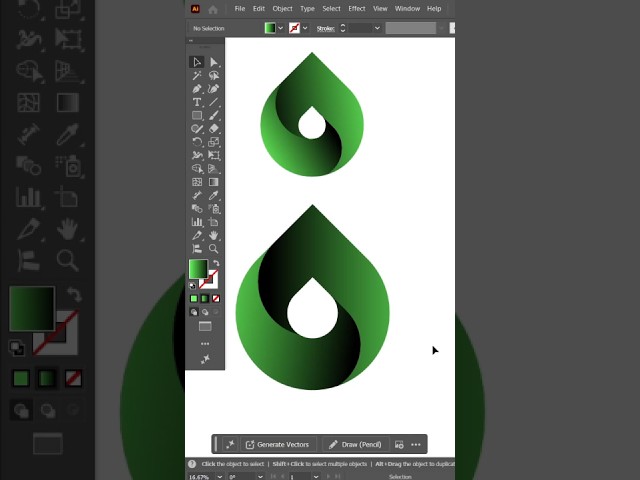Open the rotate view 0° dropdown
The height and width of the screenshot is (480, 640).
260,477
